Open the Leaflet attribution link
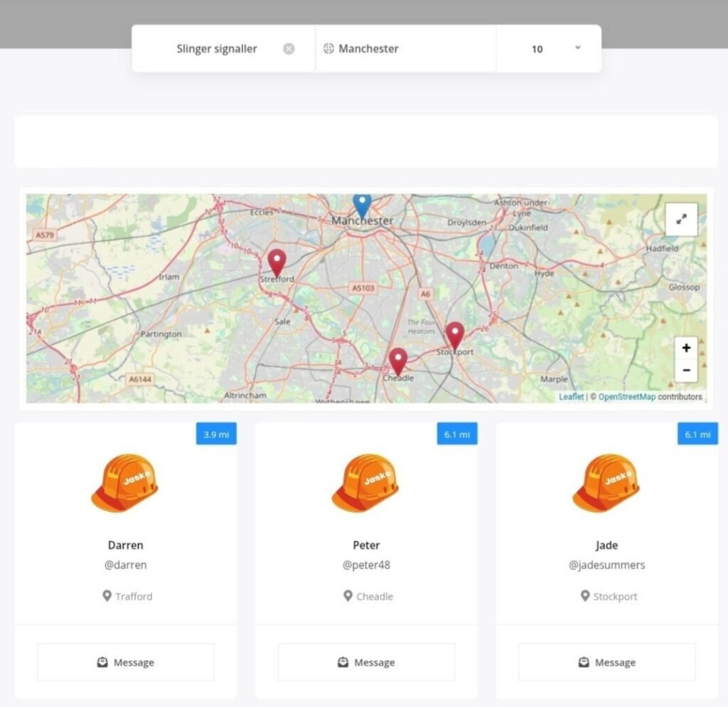This screenshot has width=728, height=707. pyautogui.click(x=571, y=397)
